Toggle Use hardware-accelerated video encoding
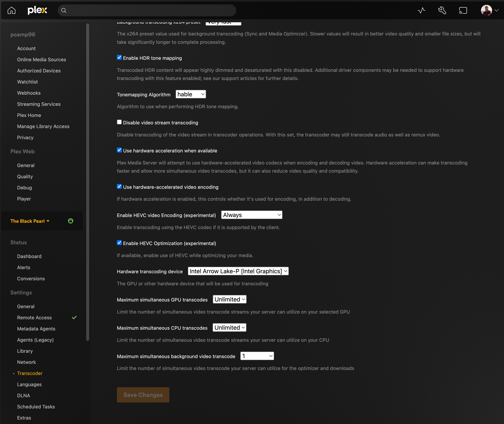The width and height of the screenshot is (504, 424). coord(119,187)
